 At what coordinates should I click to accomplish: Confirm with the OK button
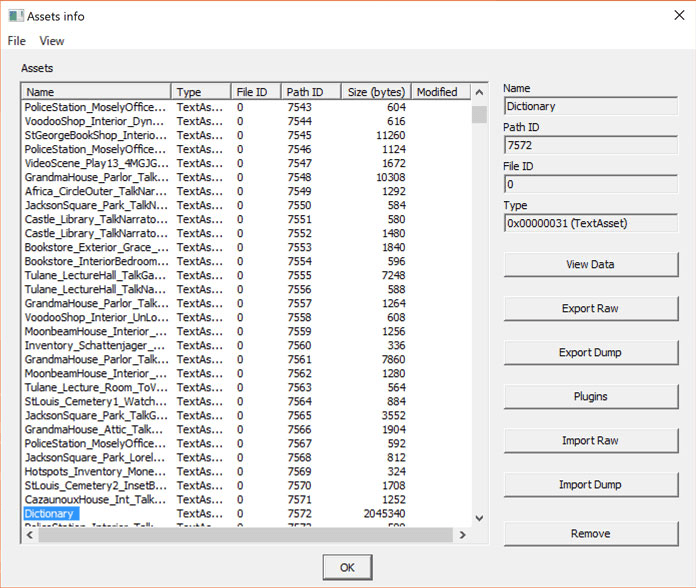tap(347, 567)
